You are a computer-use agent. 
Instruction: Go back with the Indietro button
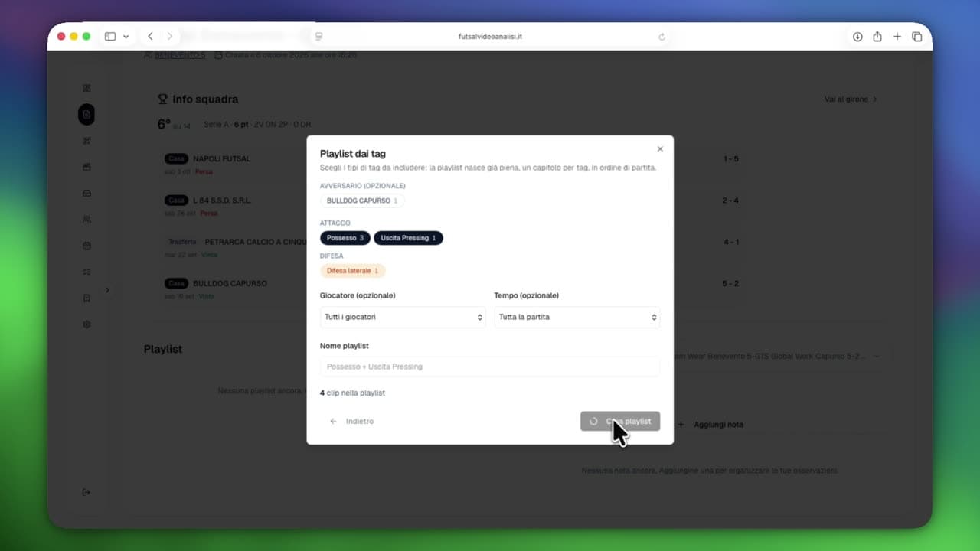[351, 422]
